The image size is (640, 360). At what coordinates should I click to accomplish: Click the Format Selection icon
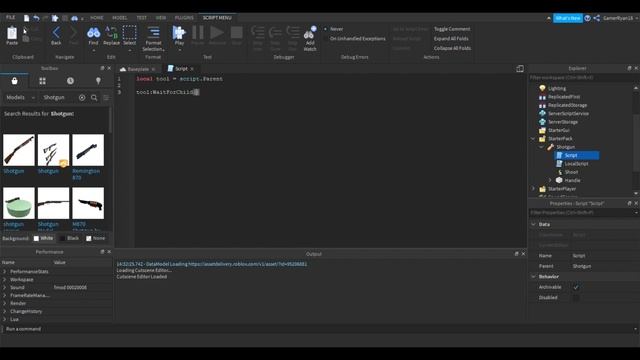pyautogui.click(x=153, y=33)
